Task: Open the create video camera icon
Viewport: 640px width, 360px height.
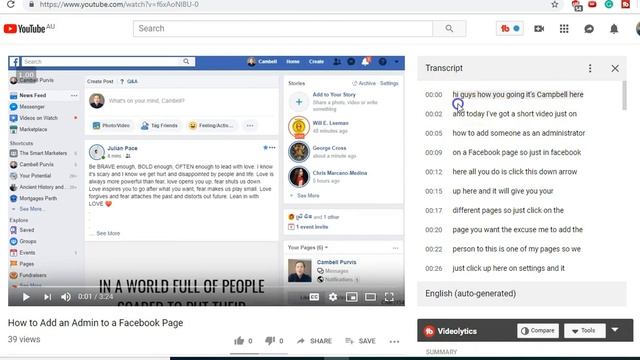Action: [x=539, y=29]
